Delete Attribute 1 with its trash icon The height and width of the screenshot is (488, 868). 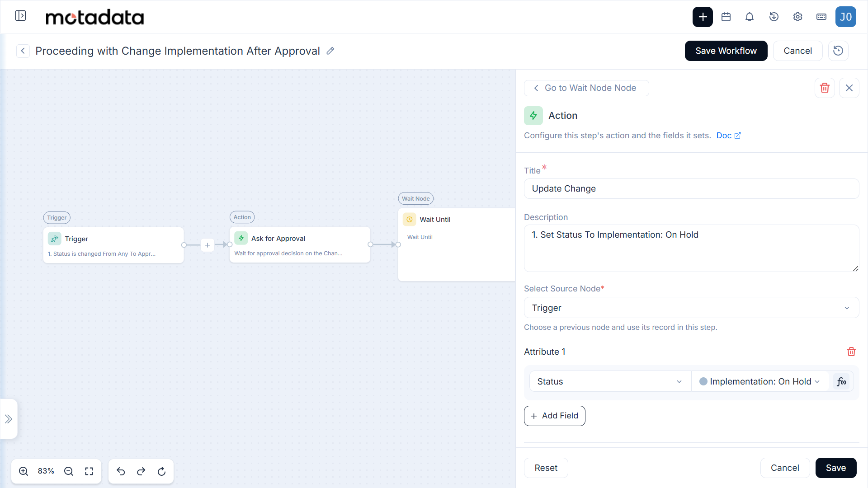pos(851,352)
